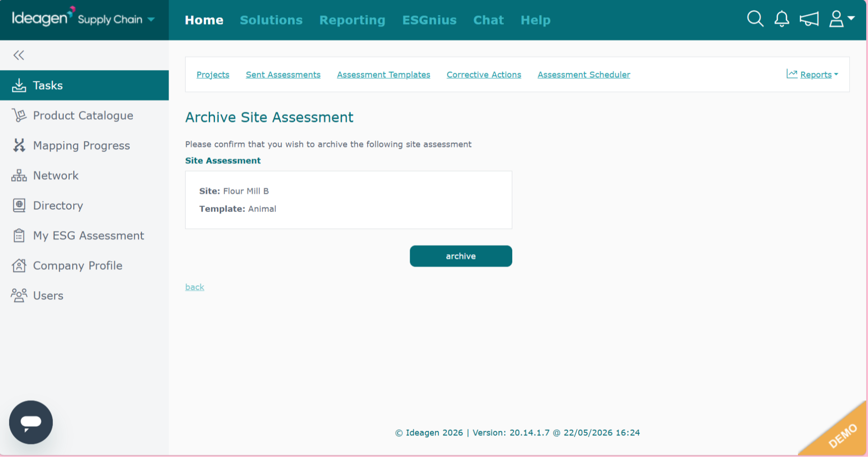Screen dimensions: 868x457
Task: Click the Tasks download icon
Action: click(x=19, y=85)
